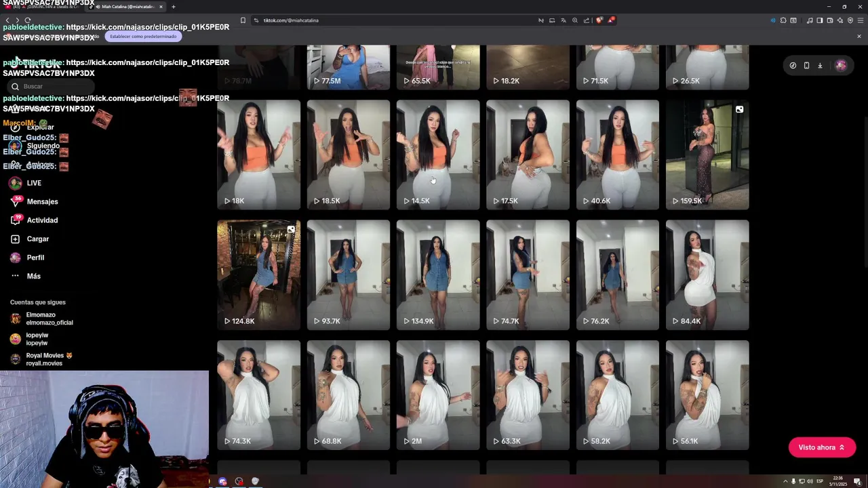This screenshot has width=868, height=488.
Task: Open LIVE in TikTok sidebar
Action: (34, 183)
